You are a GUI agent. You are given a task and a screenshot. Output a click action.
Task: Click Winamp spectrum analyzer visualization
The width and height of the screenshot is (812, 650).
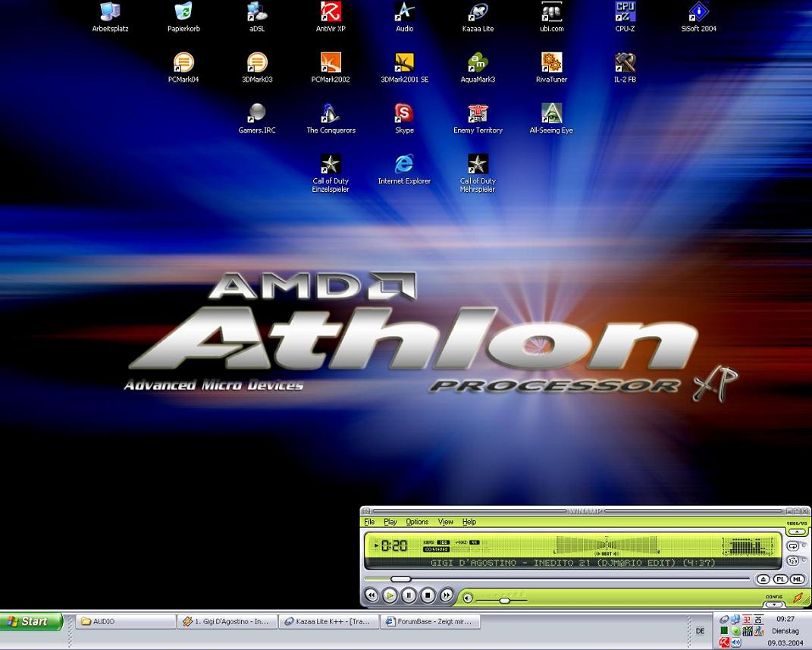click(748, 546)
